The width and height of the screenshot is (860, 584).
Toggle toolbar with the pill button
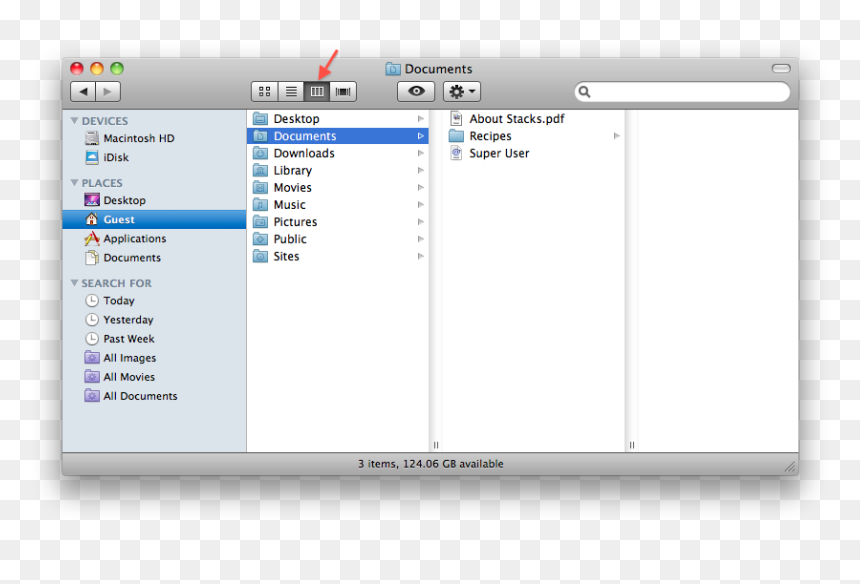pos(781,69)
